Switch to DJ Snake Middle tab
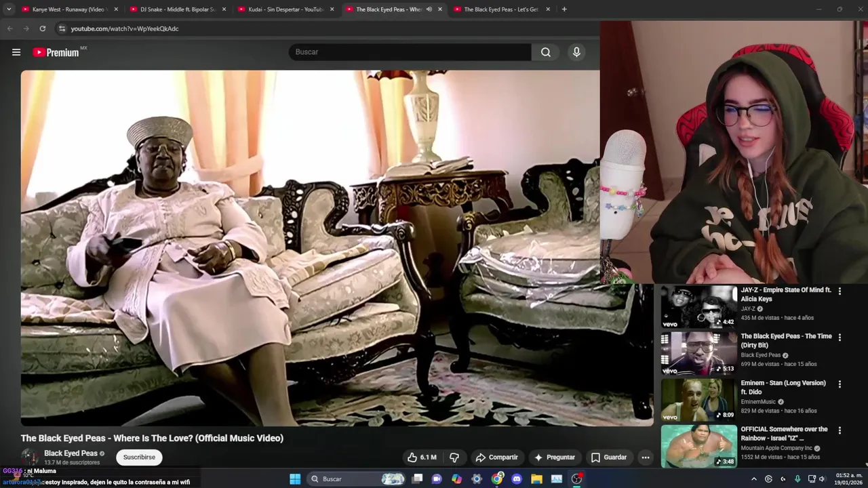The width and height of the screenshot is (868, 488). point(176,9)
